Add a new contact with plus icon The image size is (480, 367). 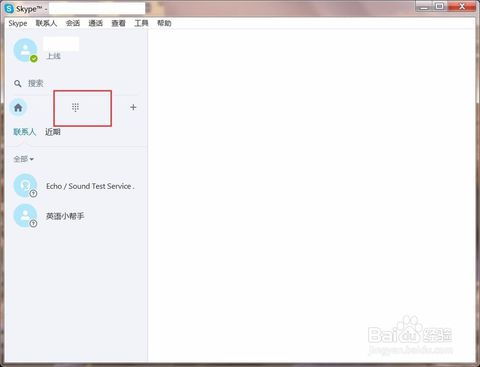[133, 107]
